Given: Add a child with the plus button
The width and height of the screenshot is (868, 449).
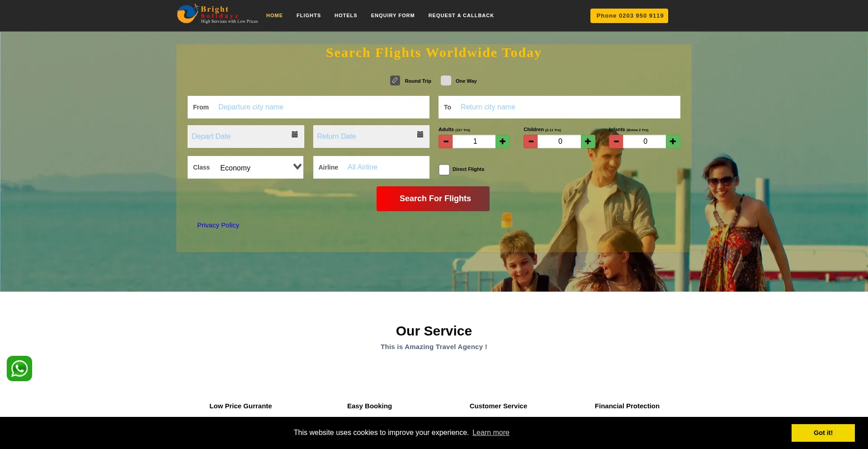Looking at the screenshot, I should pos(588,142).
